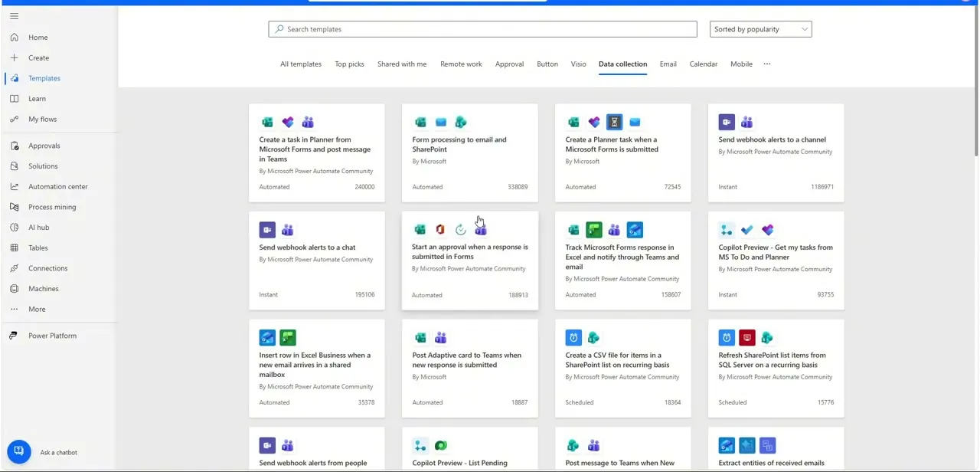Switch to Top picks tab
Screen dimensions: 980x472
[x=349, y=64]
